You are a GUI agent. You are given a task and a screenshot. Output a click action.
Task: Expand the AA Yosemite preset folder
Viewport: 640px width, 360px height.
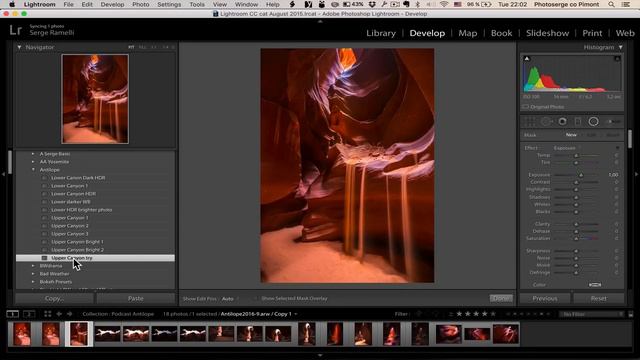click(33, 162)
